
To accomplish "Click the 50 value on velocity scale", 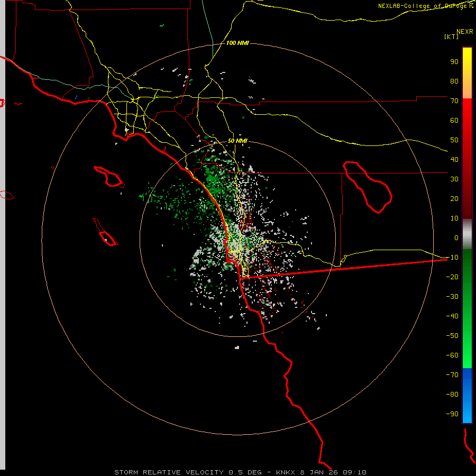I will (454, 140).
